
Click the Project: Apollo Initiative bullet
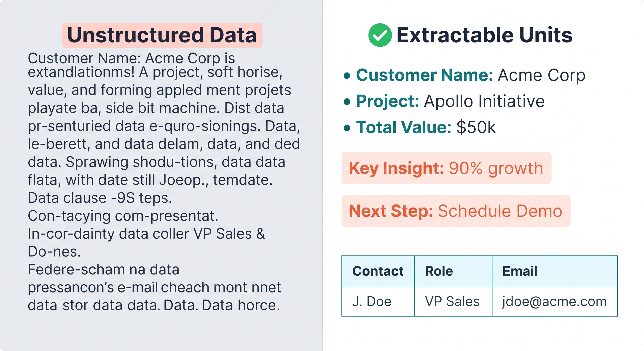444,101
